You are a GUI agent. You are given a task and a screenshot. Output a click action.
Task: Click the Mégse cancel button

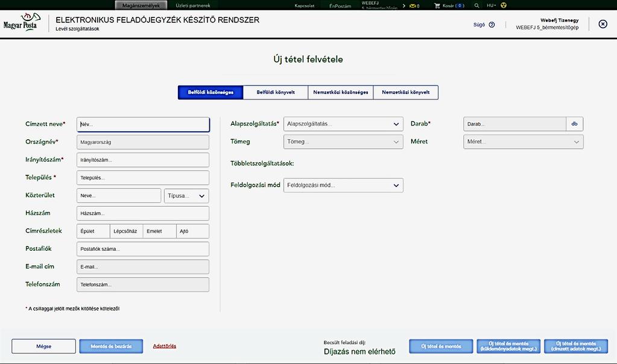43,347
